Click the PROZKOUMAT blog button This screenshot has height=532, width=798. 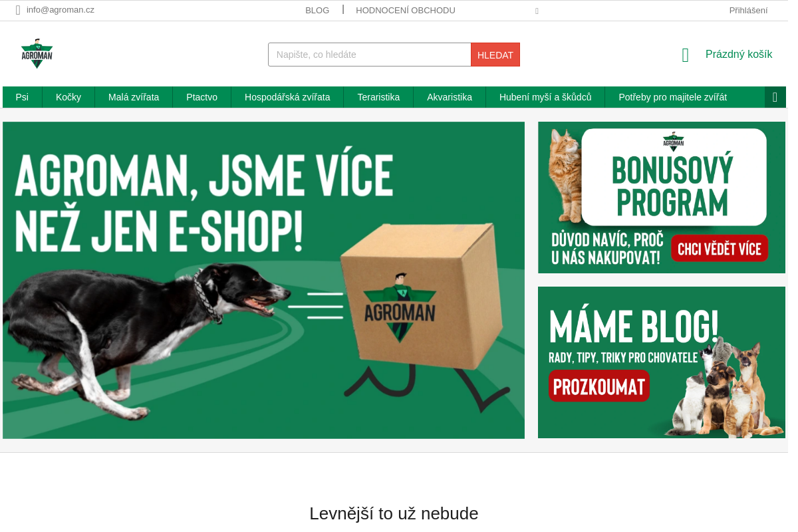click(x=599, y=386)
